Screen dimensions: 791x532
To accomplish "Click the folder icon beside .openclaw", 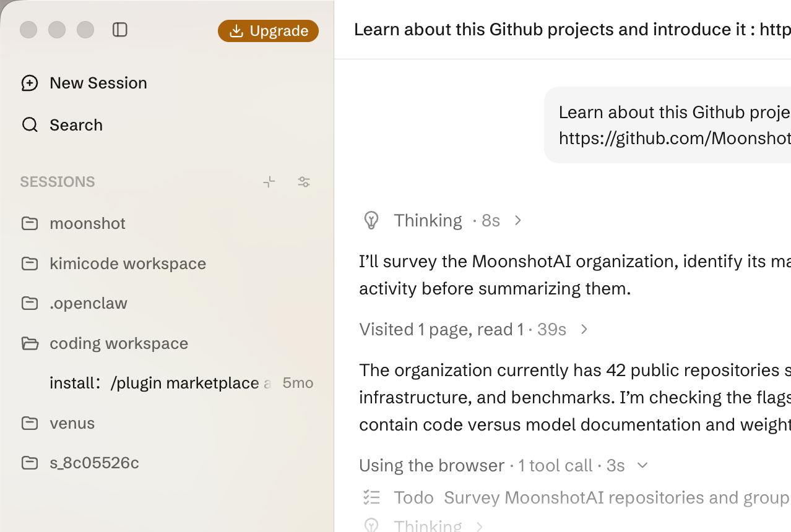I will (x=30, y=303).
